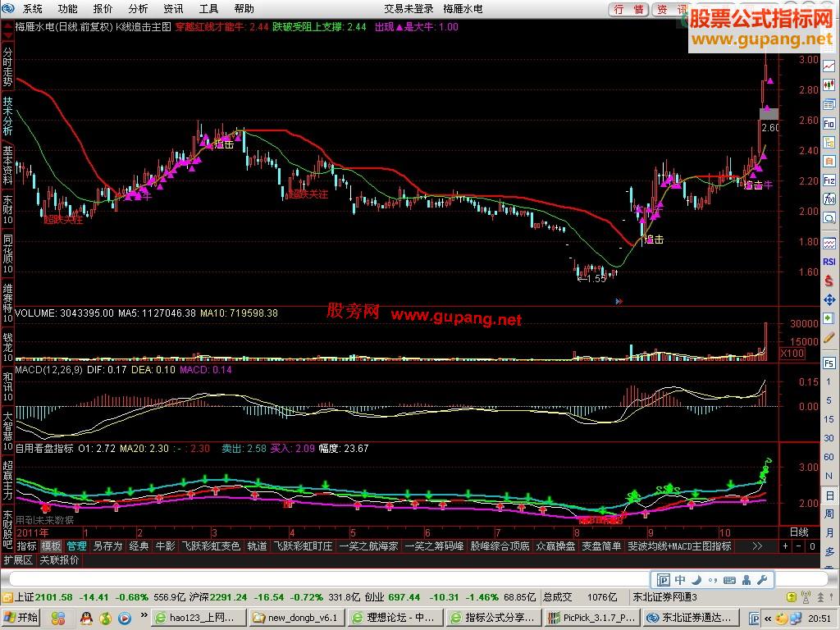Image resolution: width=840 pixels, height=630 pixels.
Task: Select the 周 weekly period
Action: click(x=829, y=514)
